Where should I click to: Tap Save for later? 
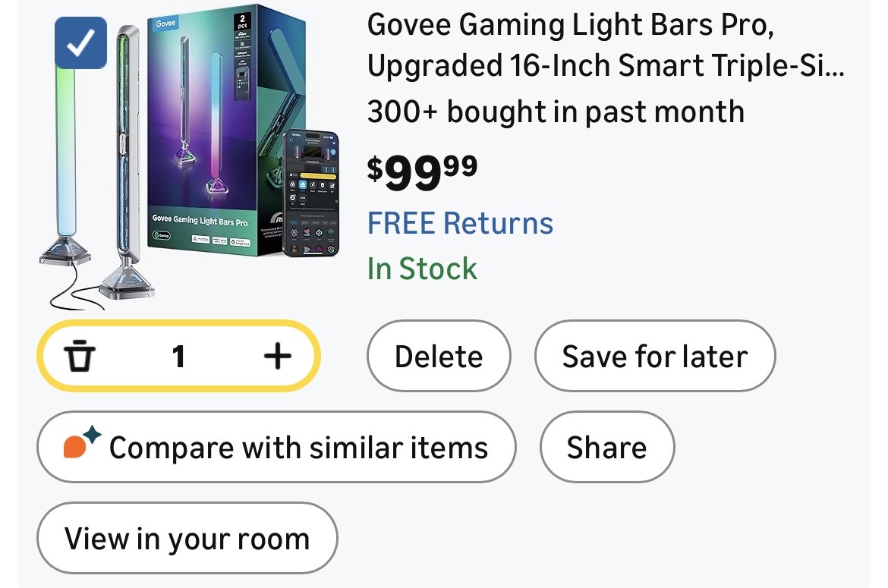click(x=654, y=357)
